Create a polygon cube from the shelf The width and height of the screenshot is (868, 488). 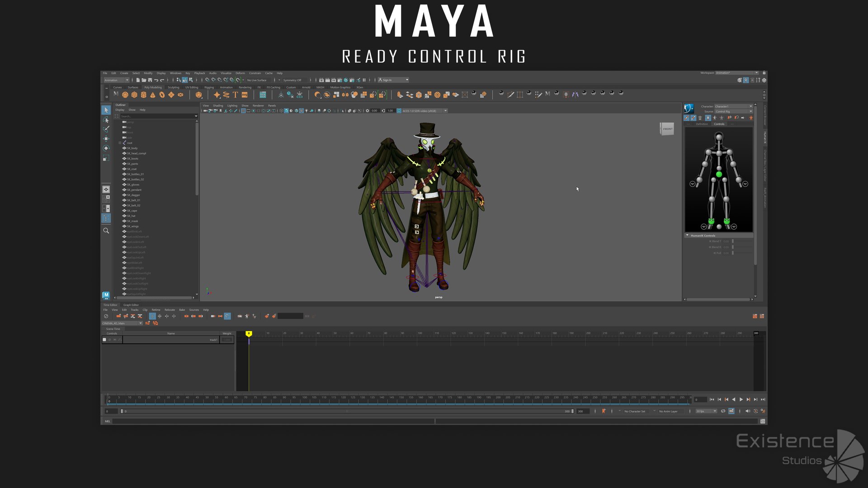134,94
